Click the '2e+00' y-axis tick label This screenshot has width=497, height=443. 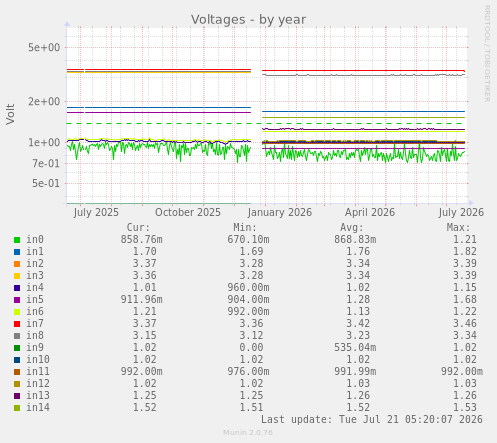[x=44, y=101]
